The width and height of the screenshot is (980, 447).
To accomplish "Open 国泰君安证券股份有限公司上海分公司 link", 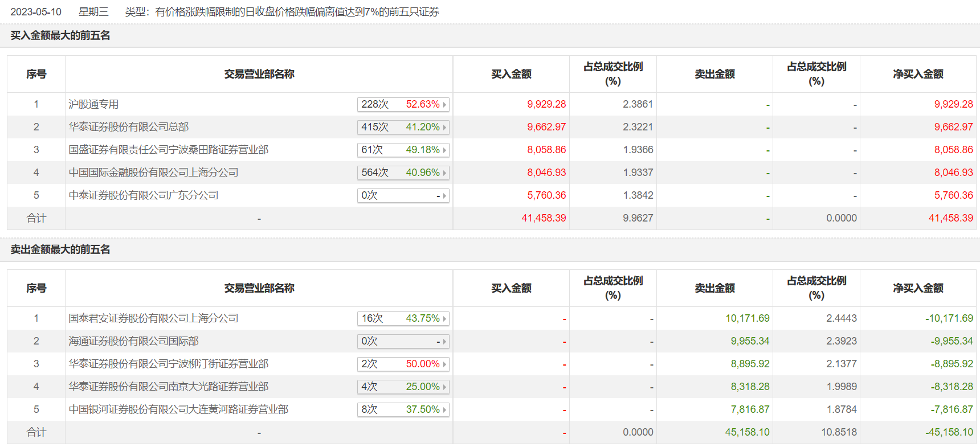I will click(x=153, y=318).
